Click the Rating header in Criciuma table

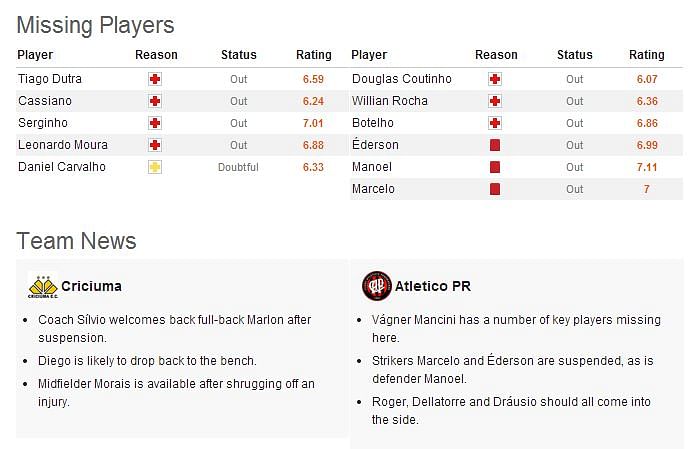pos(314,55)
